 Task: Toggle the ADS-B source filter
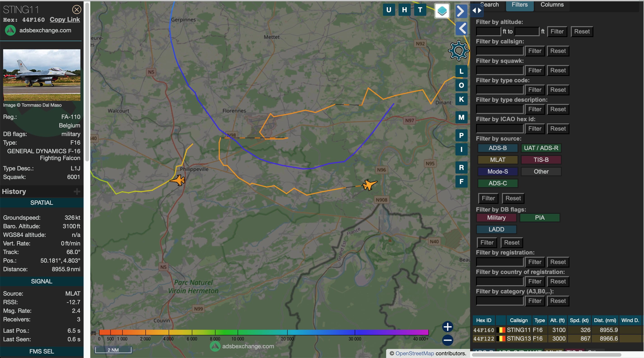coord(497,148)
